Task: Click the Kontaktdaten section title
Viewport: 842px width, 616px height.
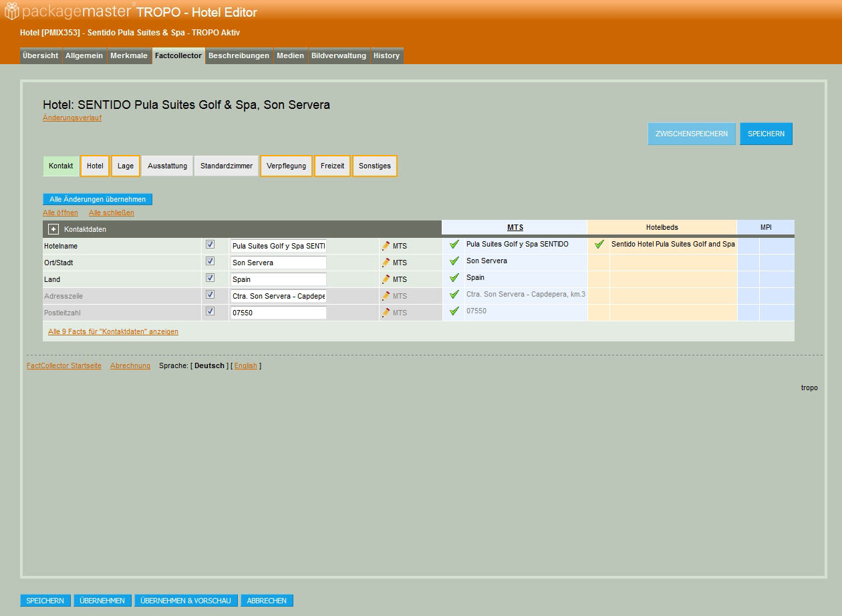Action: coord(85,229)
